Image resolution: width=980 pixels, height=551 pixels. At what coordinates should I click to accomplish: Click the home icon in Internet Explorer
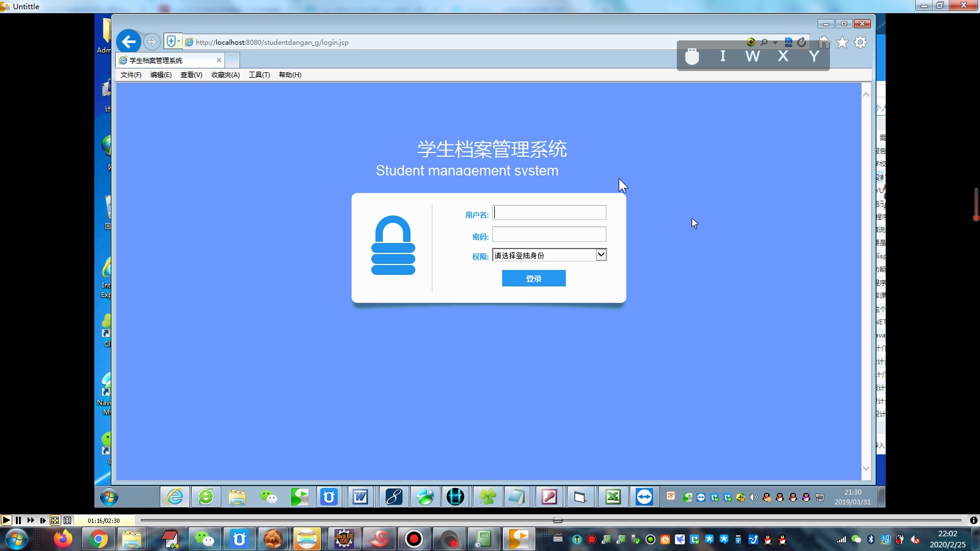[x=824, y=42]
